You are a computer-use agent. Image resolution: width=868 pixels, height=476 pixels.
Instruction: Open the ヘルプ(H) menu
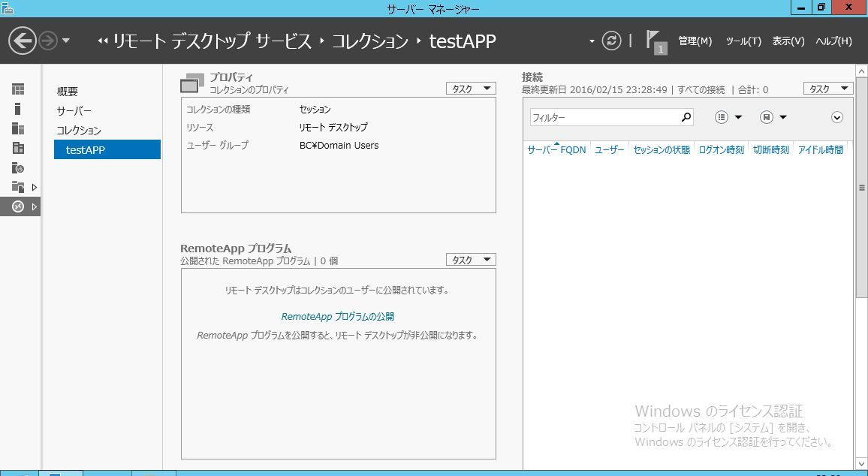coord(833,41)
